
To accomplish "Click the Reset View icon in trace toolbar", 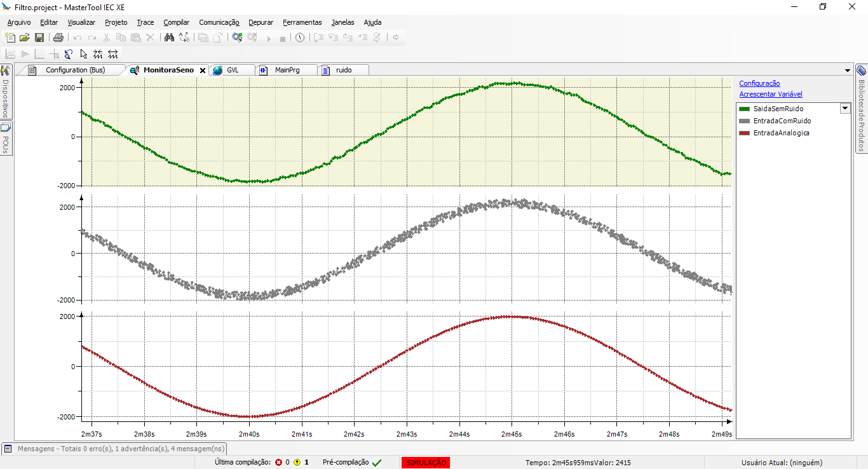I will (69, 54).
